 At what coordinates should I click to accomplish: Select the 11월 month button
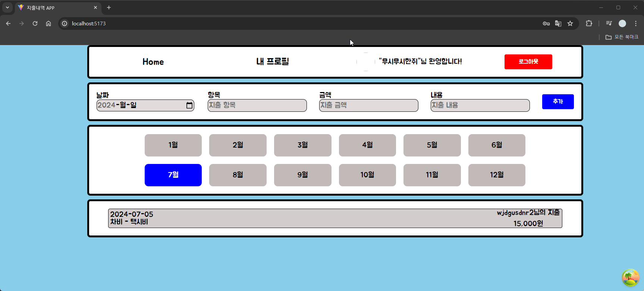[x=432, y=175]
